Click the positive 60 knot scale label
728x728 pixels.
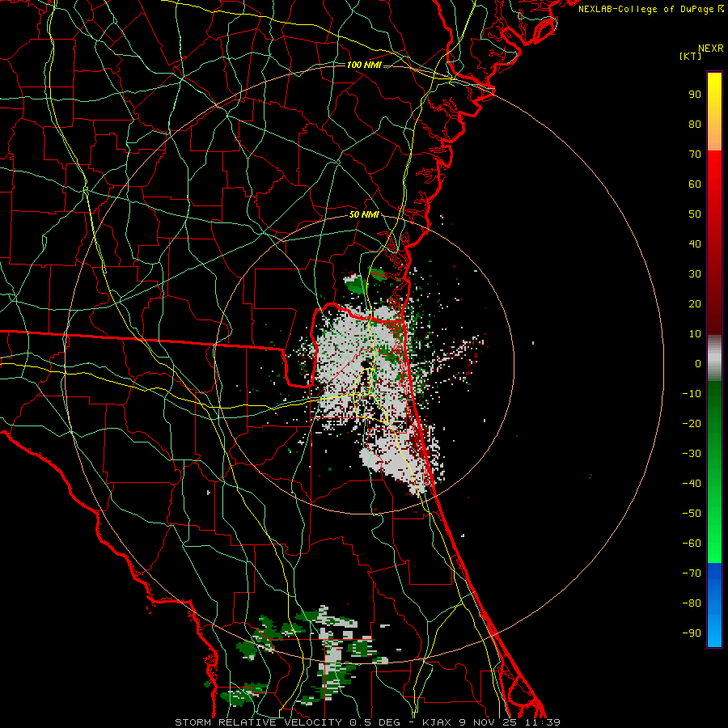pyautogui.click(x=695, y=184)
